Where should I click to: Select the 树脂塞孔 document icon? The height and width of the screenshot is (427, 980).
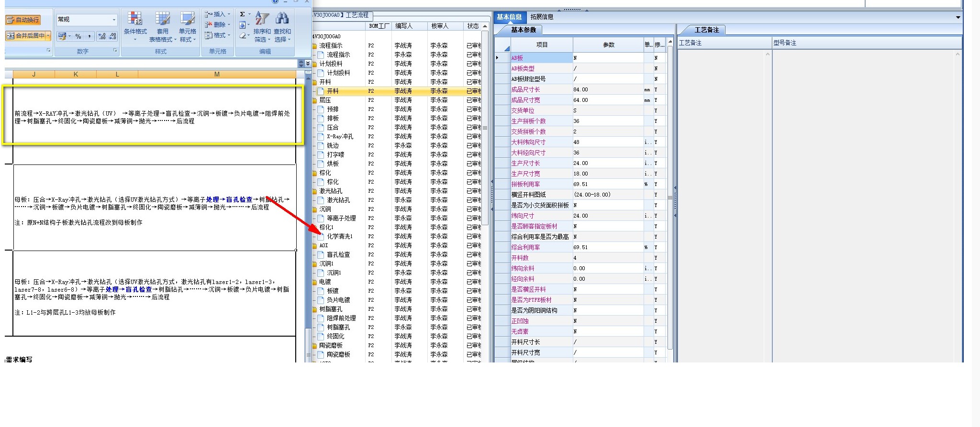[321, 327]
